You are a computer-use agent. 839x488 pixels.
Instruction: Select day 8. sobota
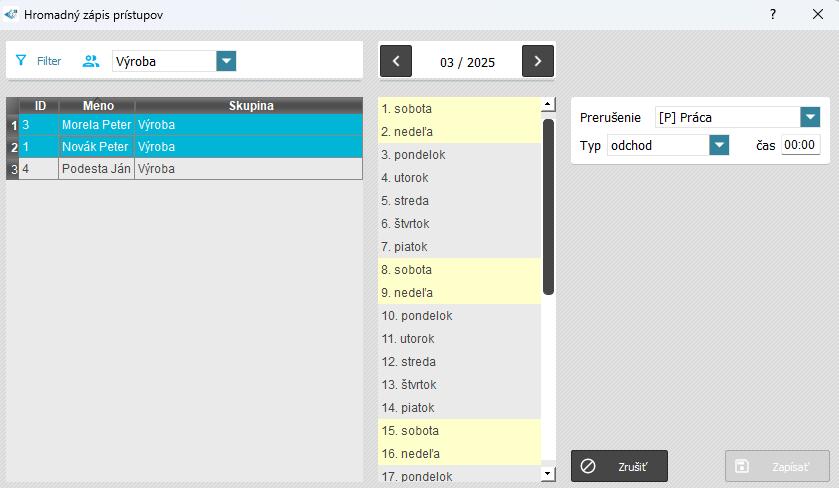(x=459, y=270)
